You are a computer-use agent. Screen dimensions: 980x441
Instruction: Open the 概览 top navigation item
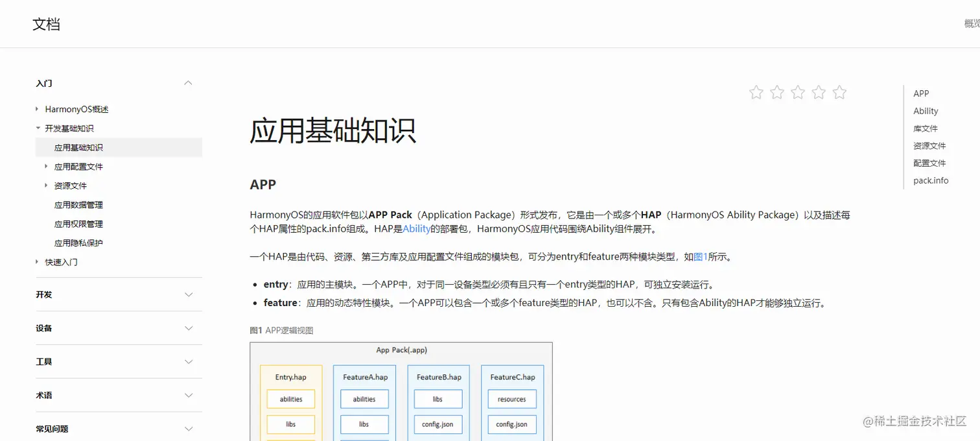pos(972,24)
